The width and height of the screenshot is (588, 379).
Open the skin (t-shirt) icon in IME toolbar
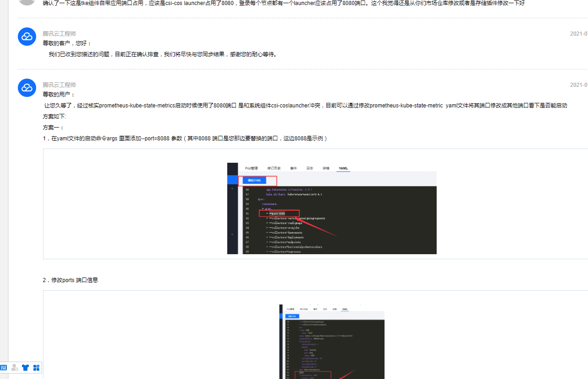point(26,368)
